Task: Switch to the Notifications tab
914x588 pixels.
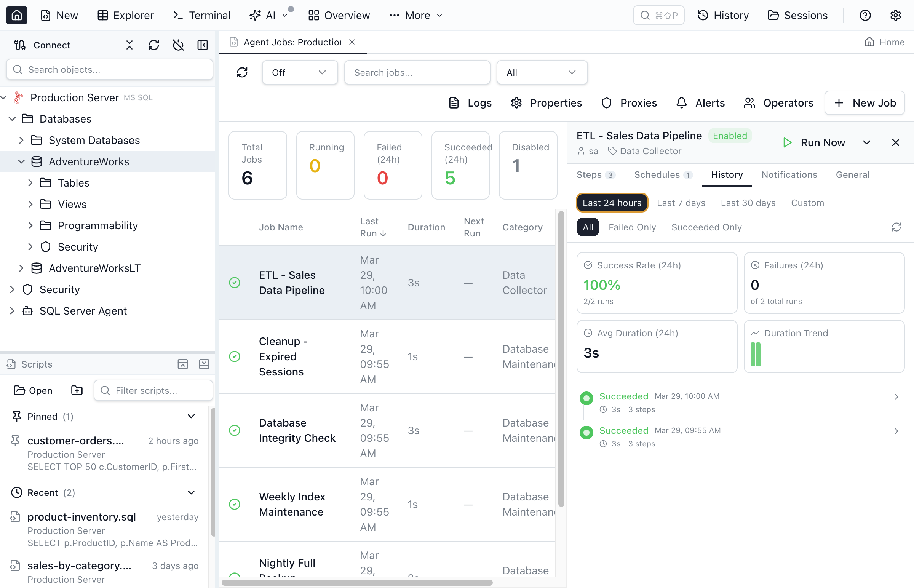Action: pos(789,174)
